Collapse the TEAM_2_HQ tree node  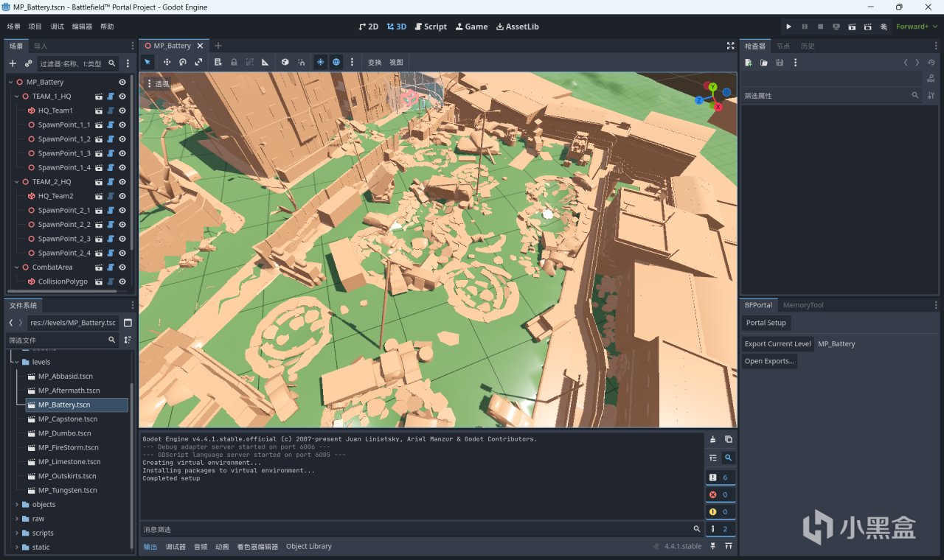click(16, 182)
